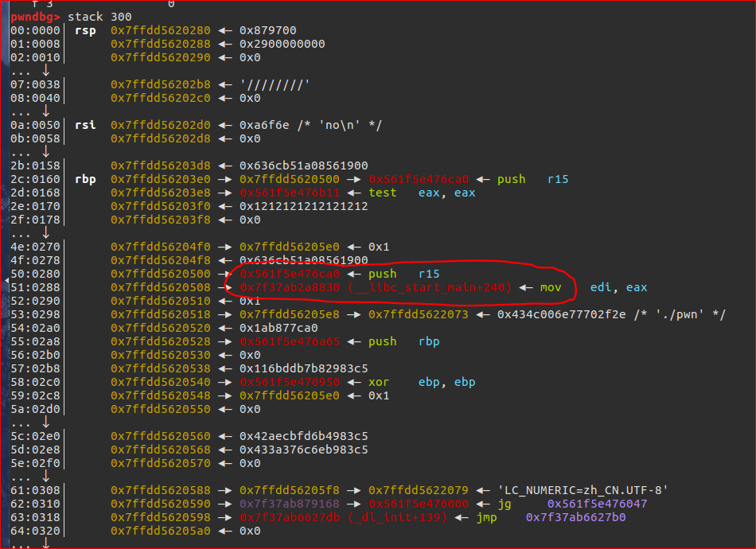Click offset label 5d:02e8
Image resolution: width=756 pixels, height=549 pixels.
point(35,450)
